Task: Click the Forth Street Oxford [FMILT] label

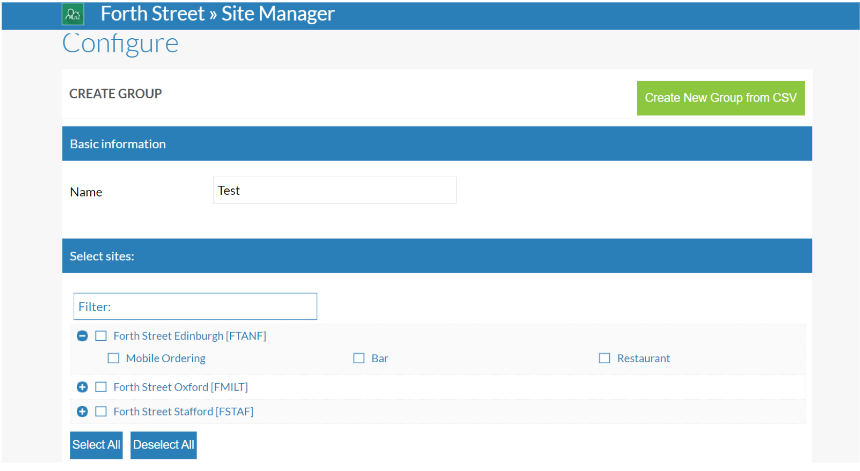Action: (180, 387)
